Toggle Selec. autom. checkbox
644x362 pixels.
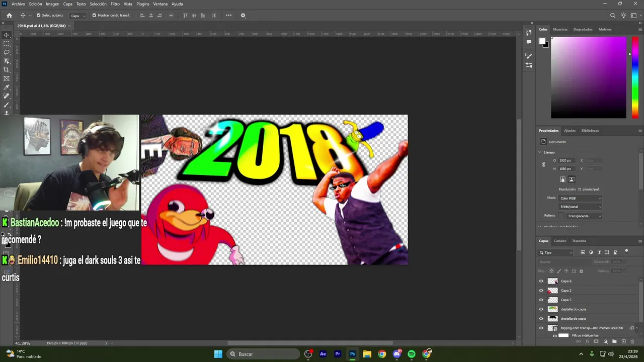tap(38, 16)
